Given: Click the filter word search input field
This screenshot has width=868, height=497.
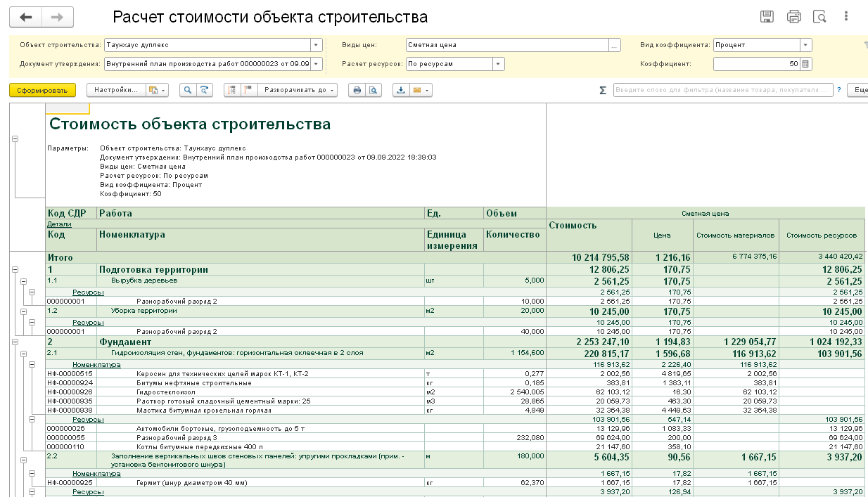Looking at the screenshot, I should point(722,90).
